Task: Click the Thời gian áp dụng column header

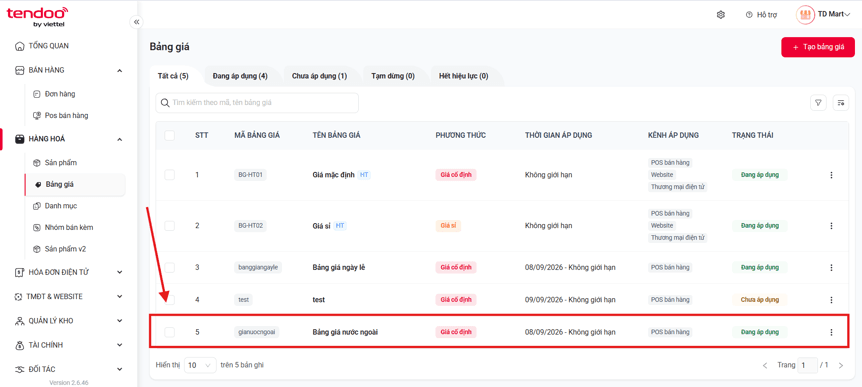Action: click(x=559, y=135)
